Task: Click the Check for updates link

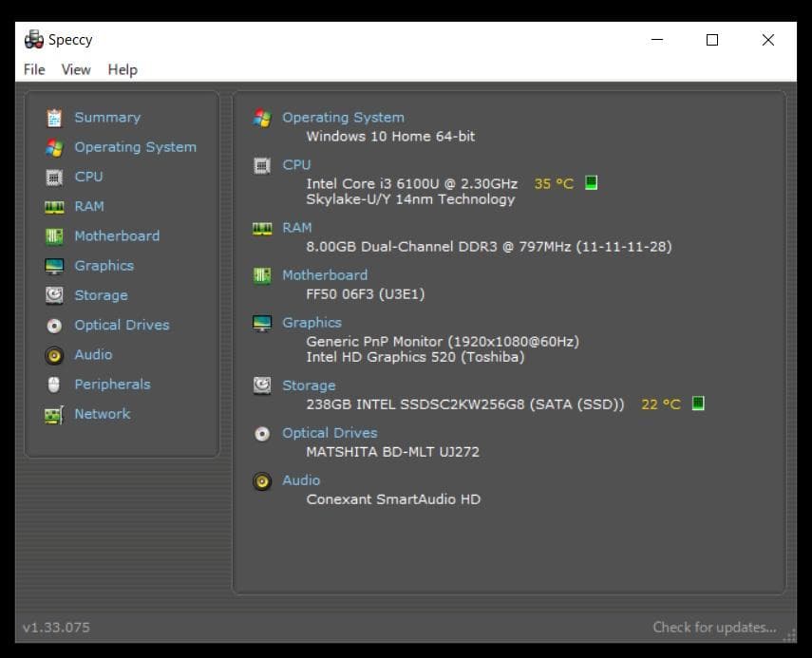Action: [x=714, y=627]
